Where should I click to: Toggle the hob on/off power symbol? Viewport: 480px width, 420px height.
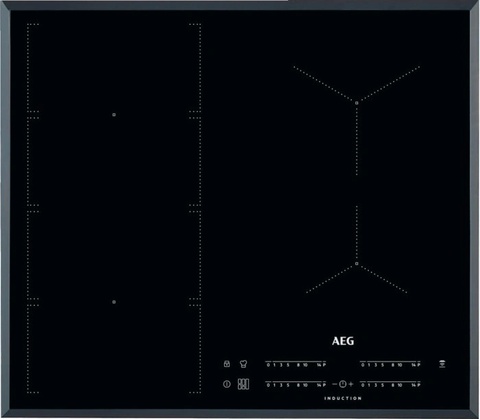coord(227,384)
